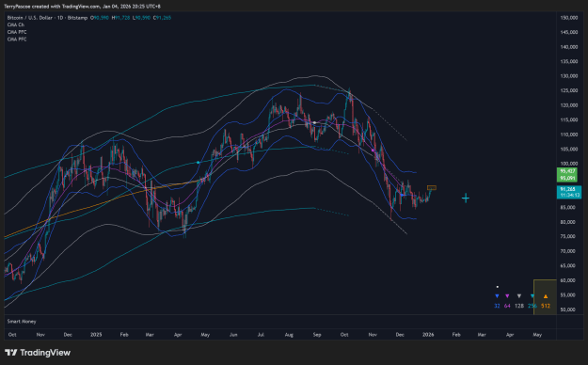Screen dimensions: 588x365
Task: Click the orange 512 period label
Action: (x=546, y=306)
